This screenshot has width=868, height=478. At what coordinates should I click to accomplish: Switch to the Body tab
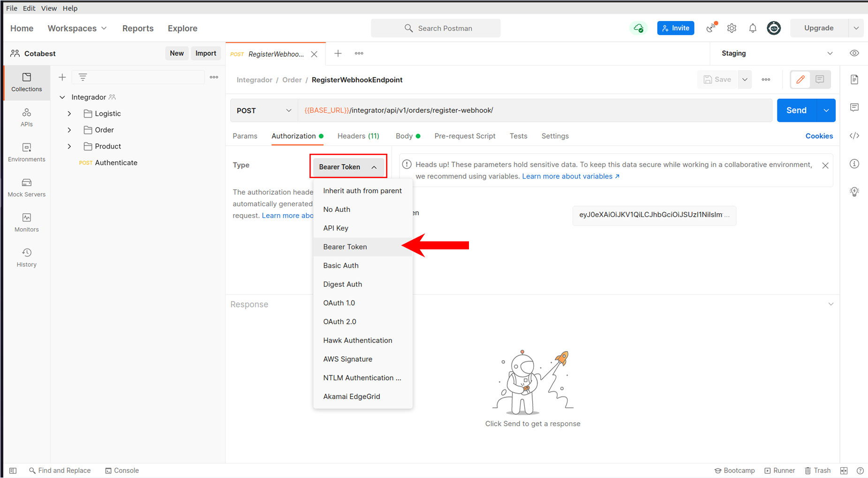pos(408,136)
